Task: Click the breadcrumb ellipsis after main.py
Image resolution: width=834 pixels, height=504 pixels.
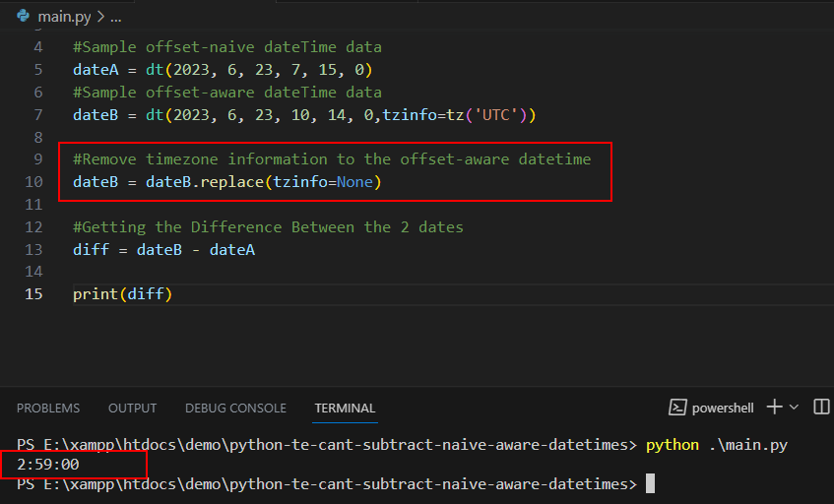Action: [116, 17]
